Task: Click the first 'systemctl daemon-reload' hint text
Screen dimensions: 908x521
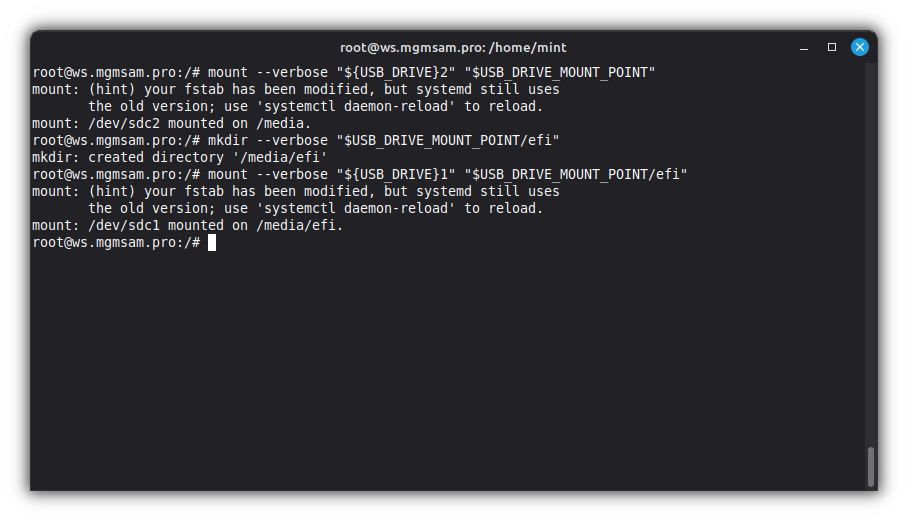Action: click(x=360, y=107)
